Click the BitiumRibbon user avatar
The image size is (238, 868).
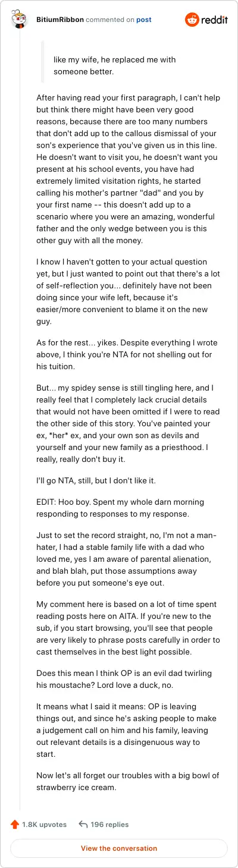click(x=20, y=20)
